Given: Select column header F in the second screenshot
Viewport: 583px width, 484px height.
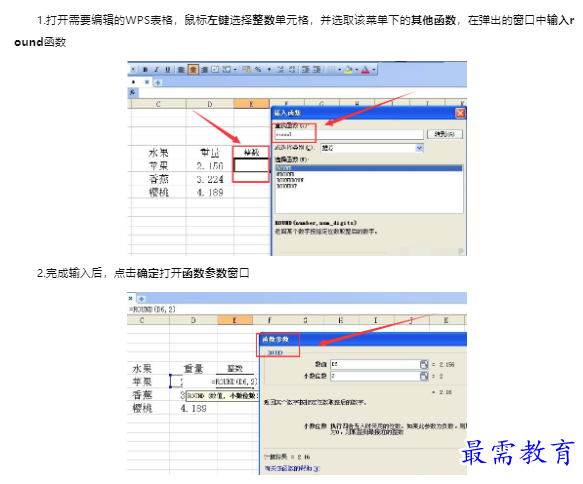Looking at the screenshot, I should [270, 320].
